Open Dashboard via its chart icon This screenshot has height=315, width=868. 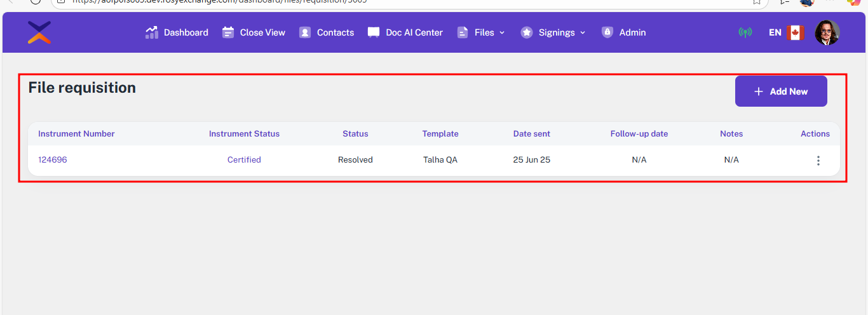(152, 32)
